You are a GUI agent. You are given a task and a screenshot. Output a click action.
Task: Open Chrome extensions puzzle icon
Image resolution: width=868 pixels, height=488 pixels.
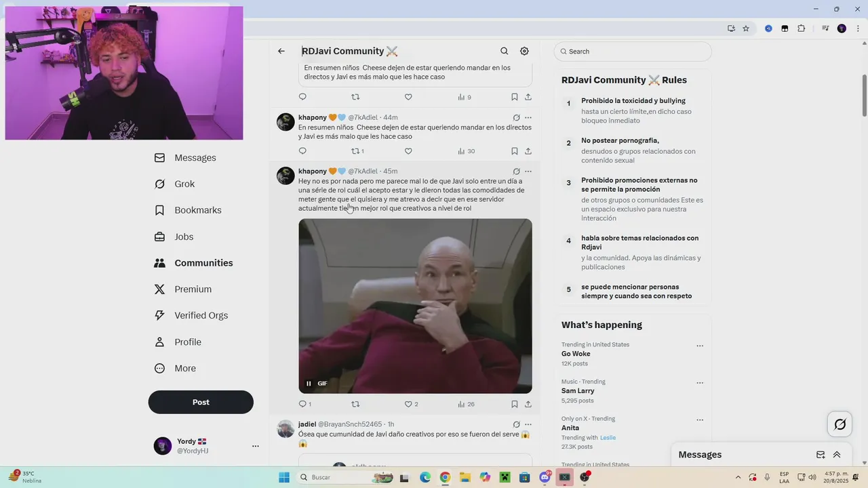click(x=802, y=28)
